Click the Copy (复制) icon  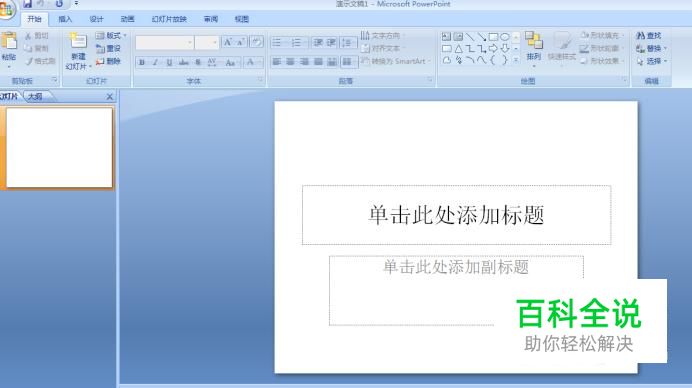click(28, 48)
